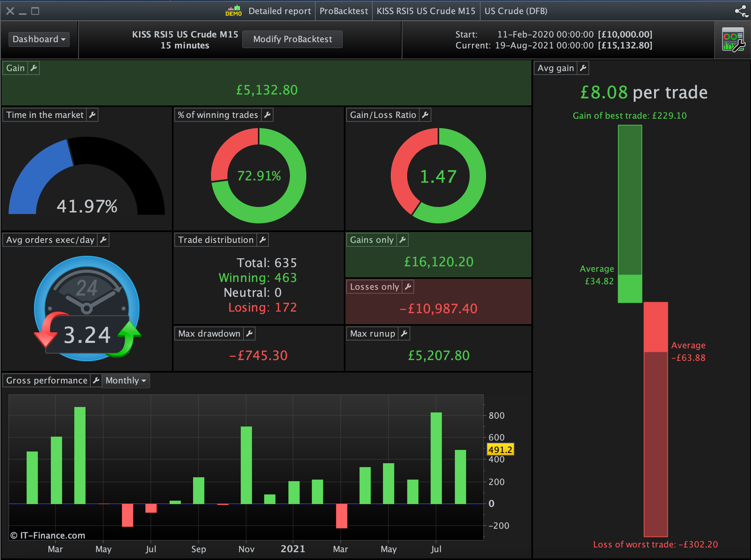Open the Monthly period dropdown
The image size is (751, 560).
pos(125,380)
